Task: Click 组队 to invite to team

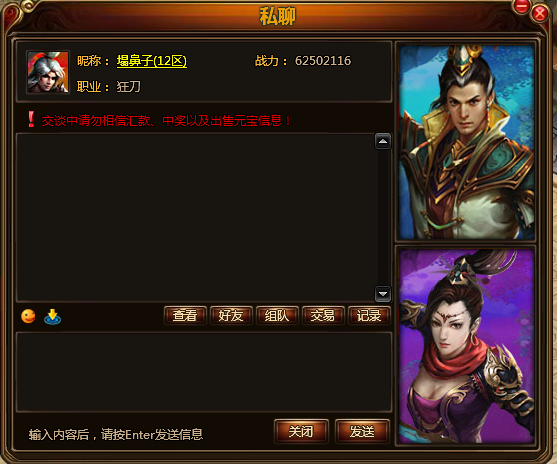Action: [277, 315]
